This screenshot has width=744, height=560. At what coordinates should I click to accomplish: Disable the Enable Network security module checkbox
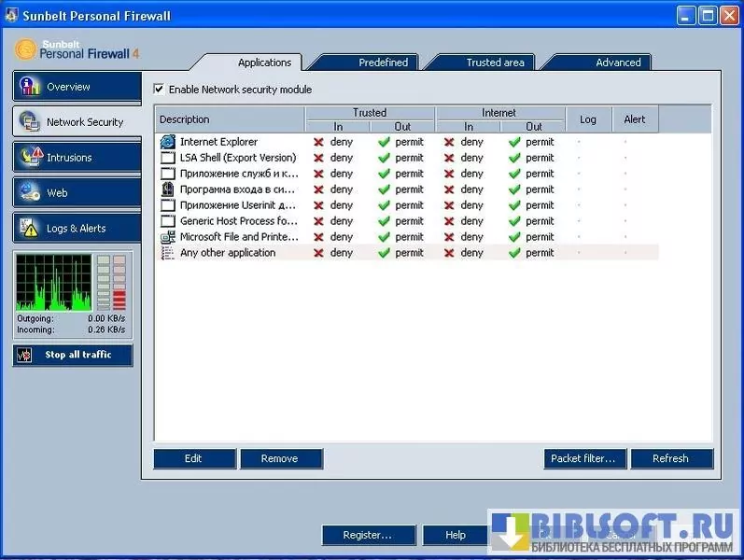[160, 90]
